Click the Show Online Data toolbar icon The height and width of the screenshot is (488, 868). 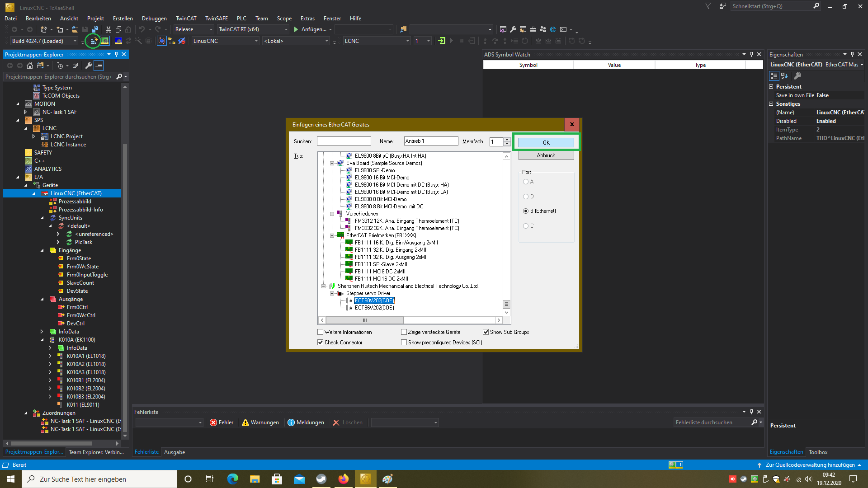162,41
